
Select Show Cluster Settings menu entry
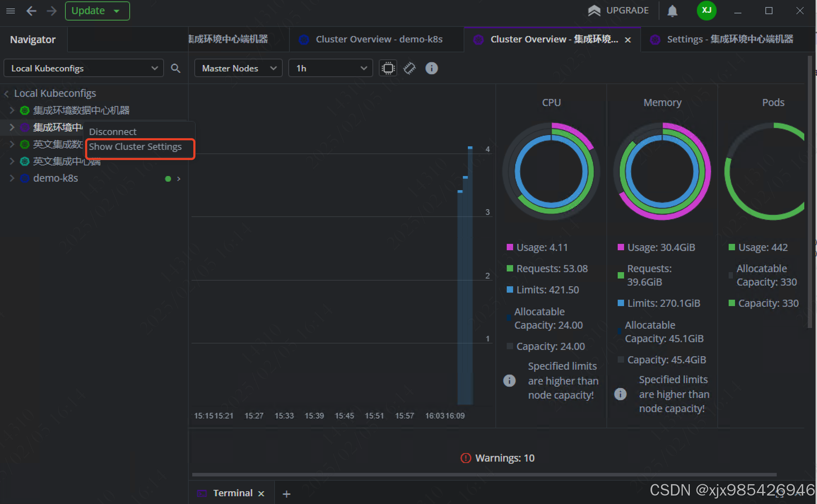point(135,147)
